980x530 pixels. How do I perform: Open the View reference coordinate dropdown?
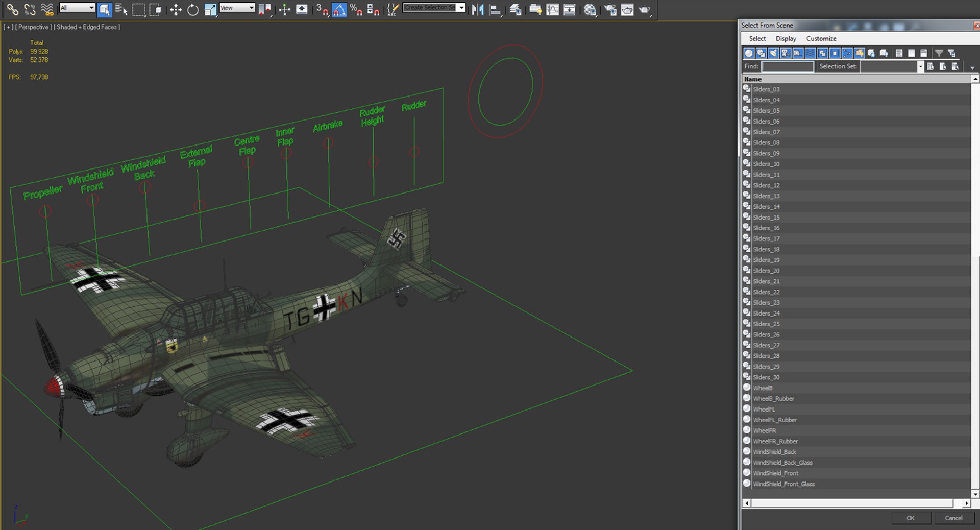pos(237,8)
